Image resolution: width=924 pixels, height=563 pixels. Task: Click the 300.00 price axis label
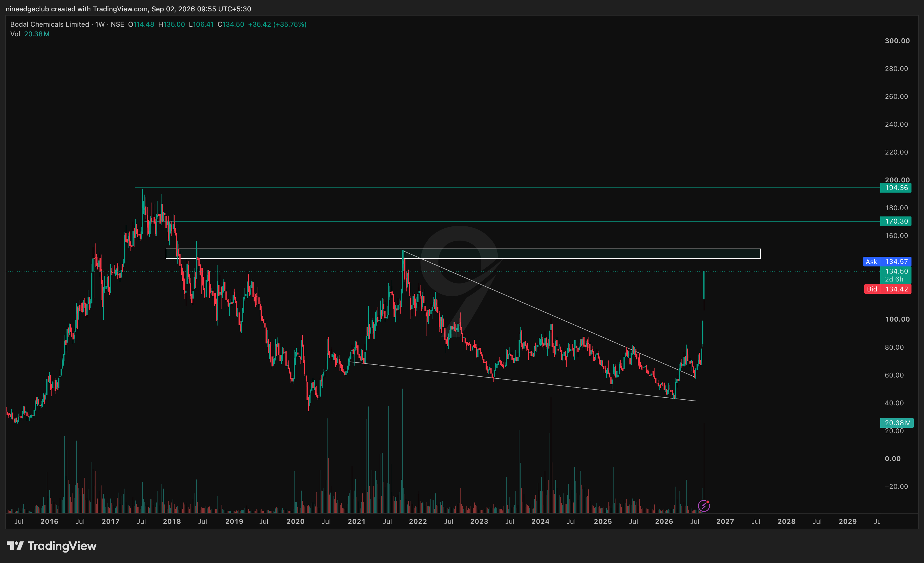point(897,41)
